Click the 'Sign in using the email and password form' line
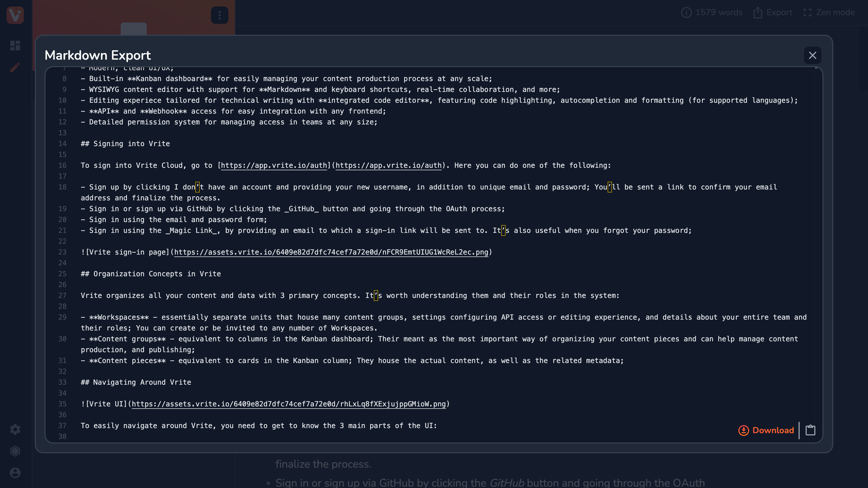868x488 pixels. [x=174, y=220]
